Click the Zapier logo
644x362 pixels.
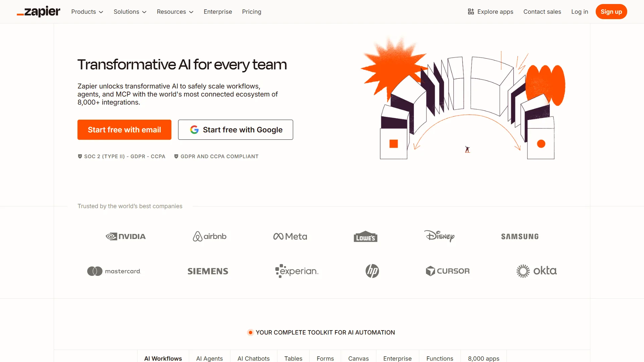point(38,11)
